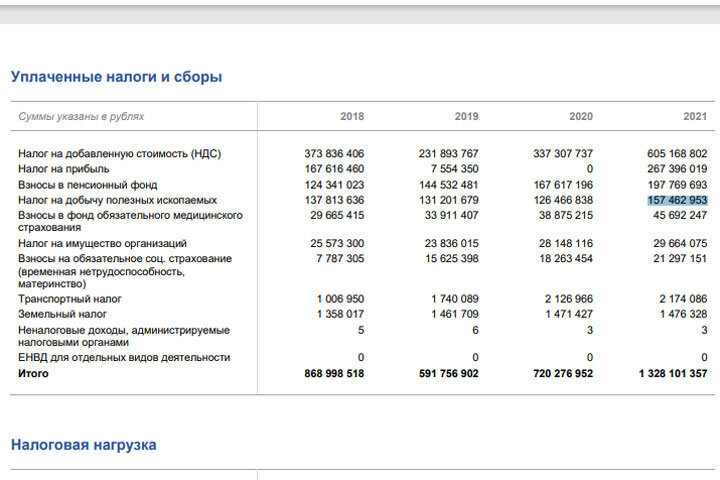
Task: Click the property tax 2018 value 25 573 300
Action: [337, 243]
